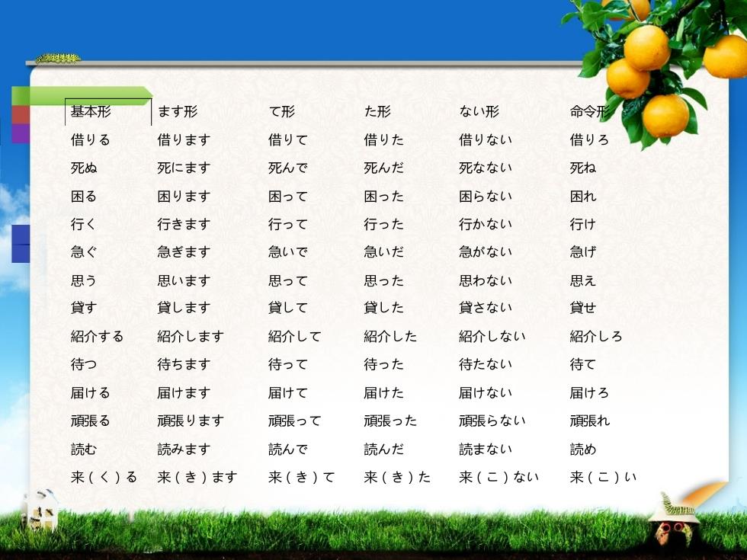
Task: Select the 命令形 column header
Action: [x=590, y=112]
